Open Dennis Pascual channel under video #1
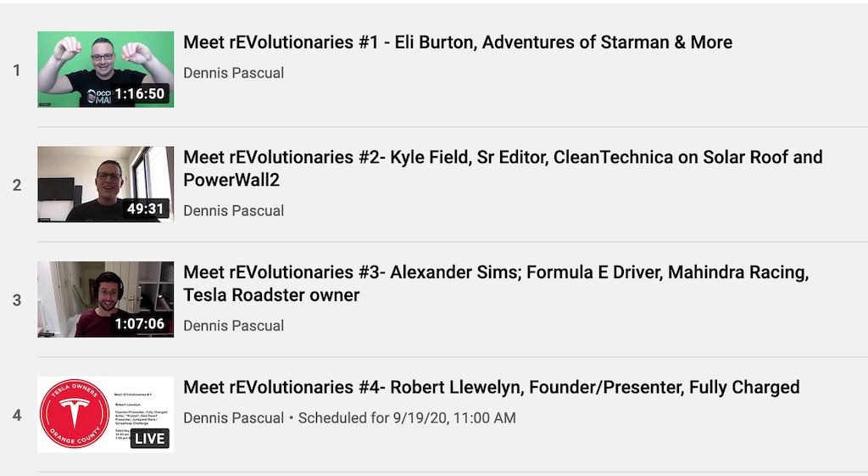This screenshot has height=476, width=868. pos(234,73)
